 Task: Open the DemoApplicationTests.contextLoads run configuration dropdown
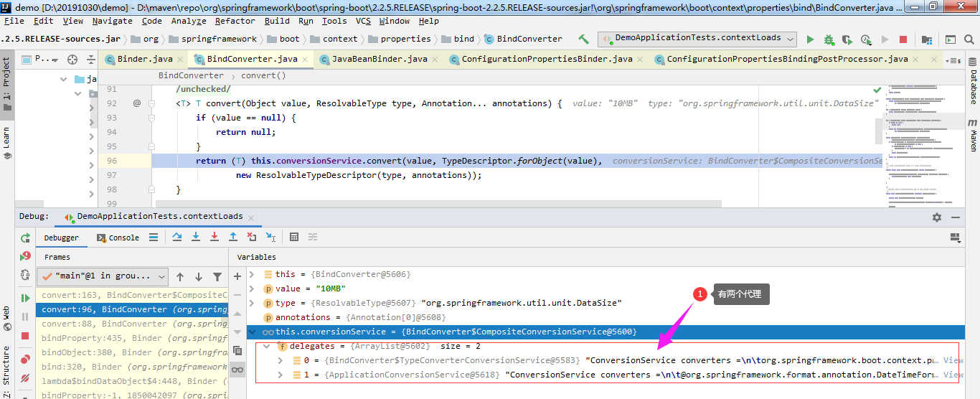tap(697, 38)
